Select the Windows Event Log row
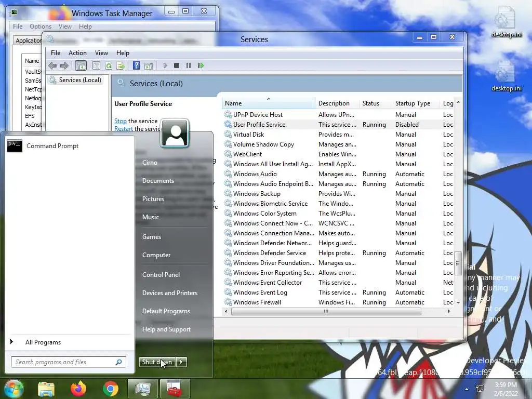532x399 pixels. point(338,292)
